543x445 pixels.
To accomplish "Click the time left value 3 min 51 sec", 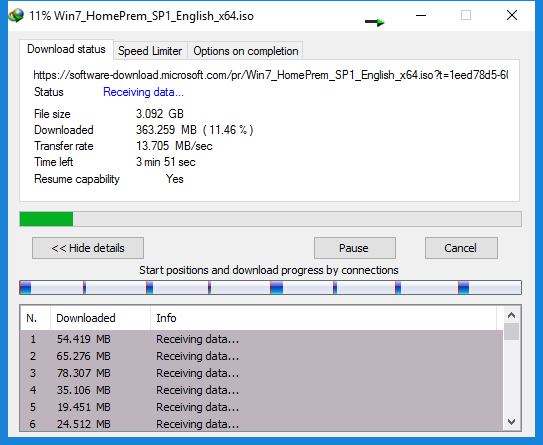I will point(166,162).
